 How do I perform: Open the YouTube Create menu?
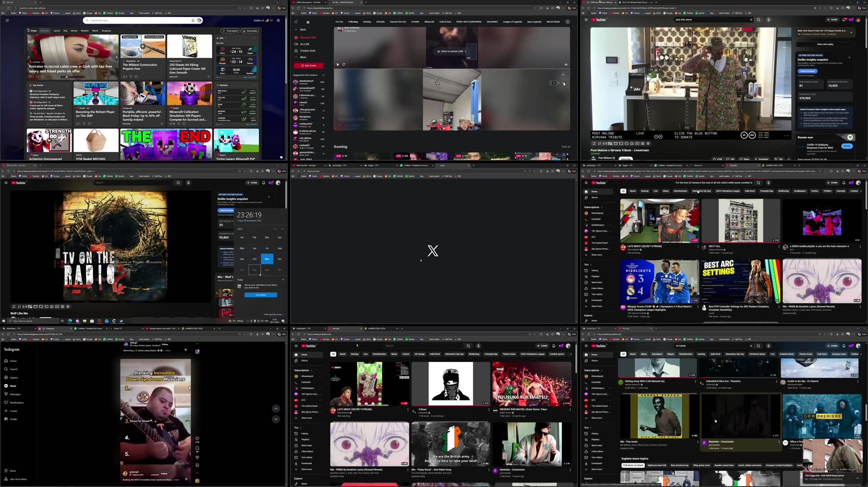click(833, 19)
